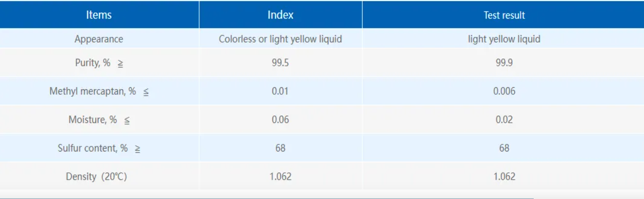The width and height of the screenshot is (644, 199).
Task: Click the Items column header
Action: [x=99, y=15]
